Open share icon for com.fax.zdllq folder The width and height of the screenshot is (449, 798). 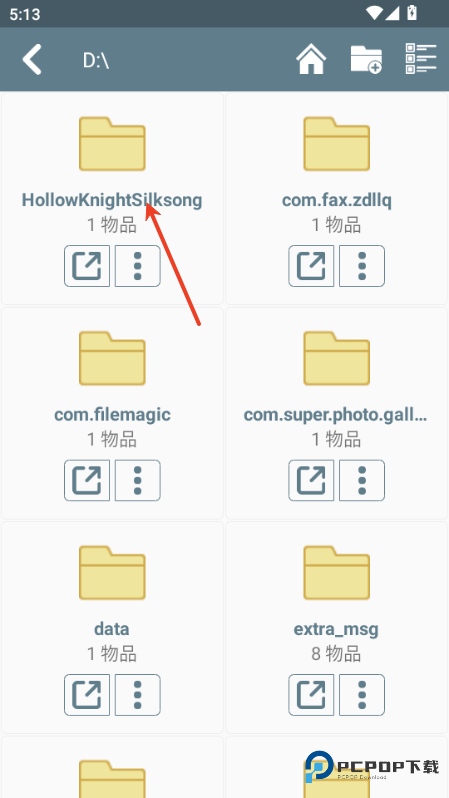311,266
